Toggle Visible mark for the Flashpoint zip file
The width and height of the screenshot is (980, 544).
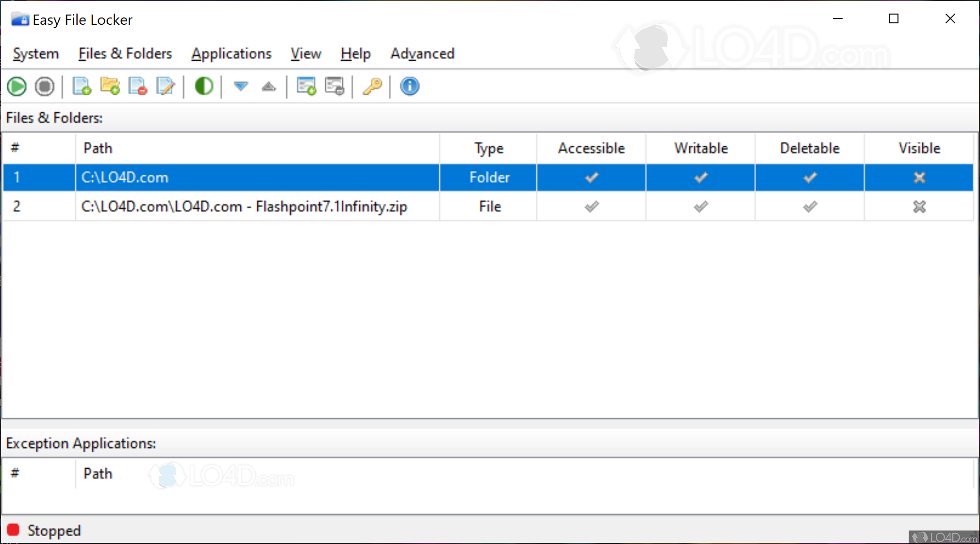pyautogui.click(x=919, y=207)
